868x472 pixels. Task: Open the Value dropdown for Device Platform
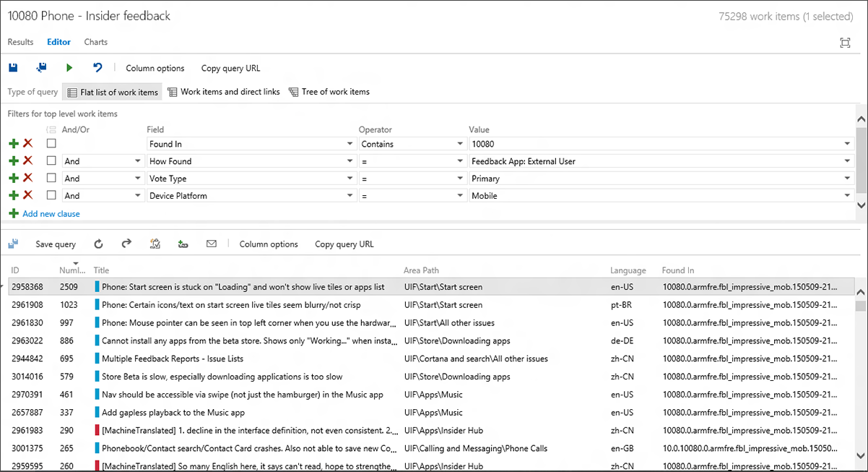coord(846,195)
